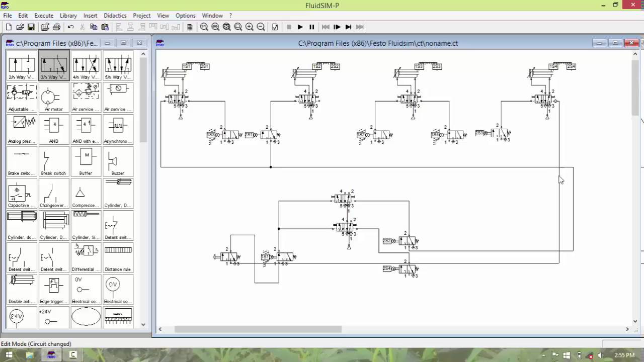The height and width of the screenshot is (362, 644).
Task: Open the Execute menu
Action: tap(44, 16)
